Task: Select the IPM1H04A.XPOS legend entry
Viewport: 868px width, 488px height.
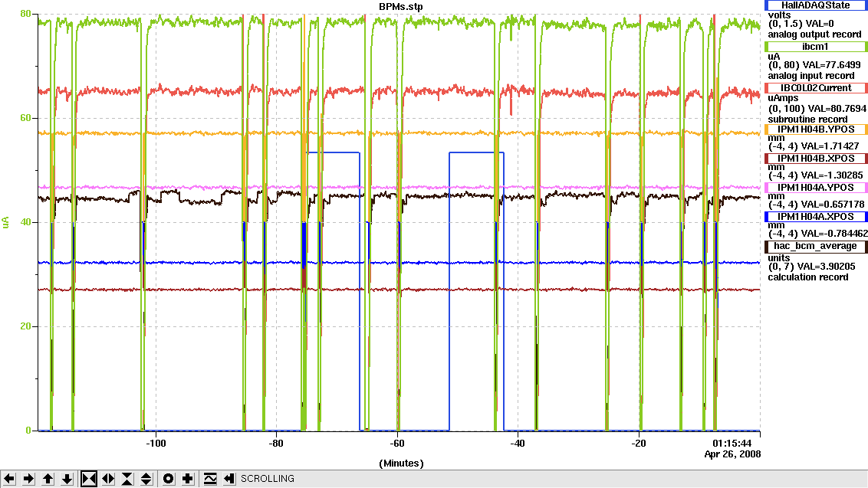Action: pyautogui.click(x=816, y=217)
